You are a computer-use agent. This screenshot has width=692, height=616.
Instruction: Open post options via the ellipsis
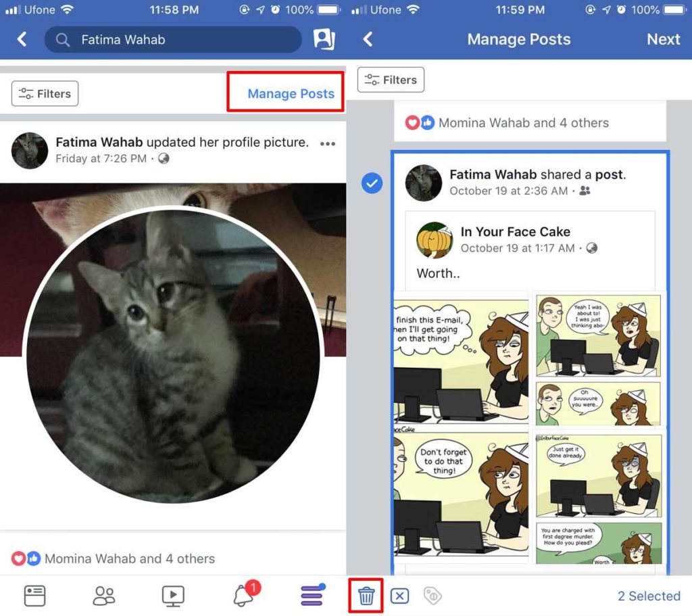326,143
